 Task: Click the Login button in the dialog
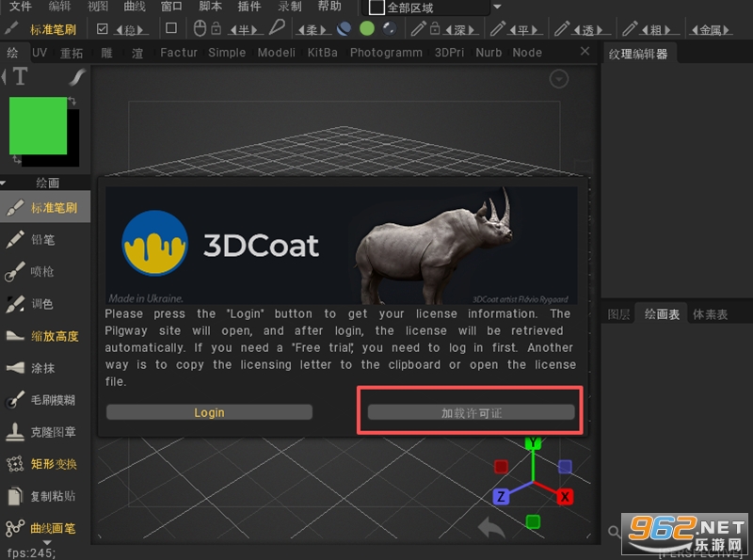pos(209,412)
